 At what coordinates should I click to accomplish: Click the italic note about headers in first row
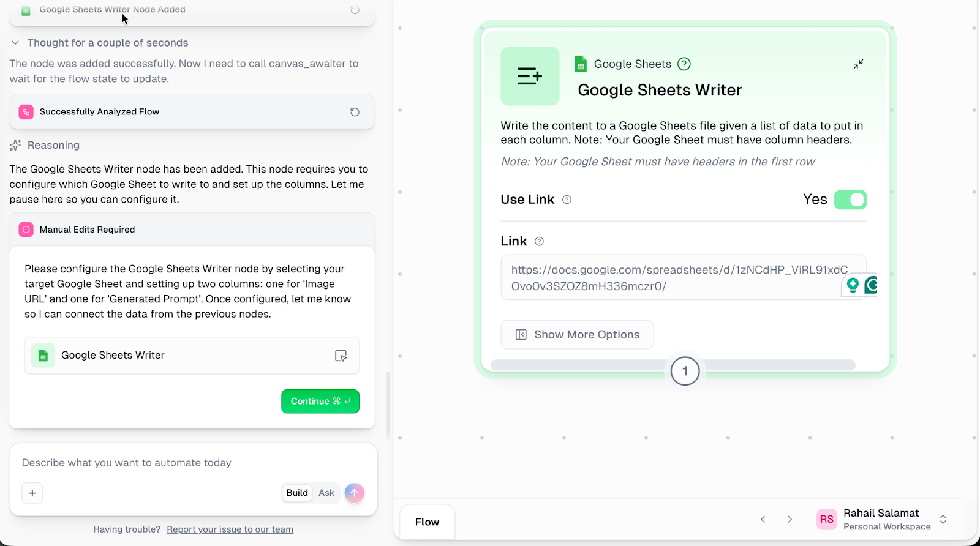tap(658, 162)
